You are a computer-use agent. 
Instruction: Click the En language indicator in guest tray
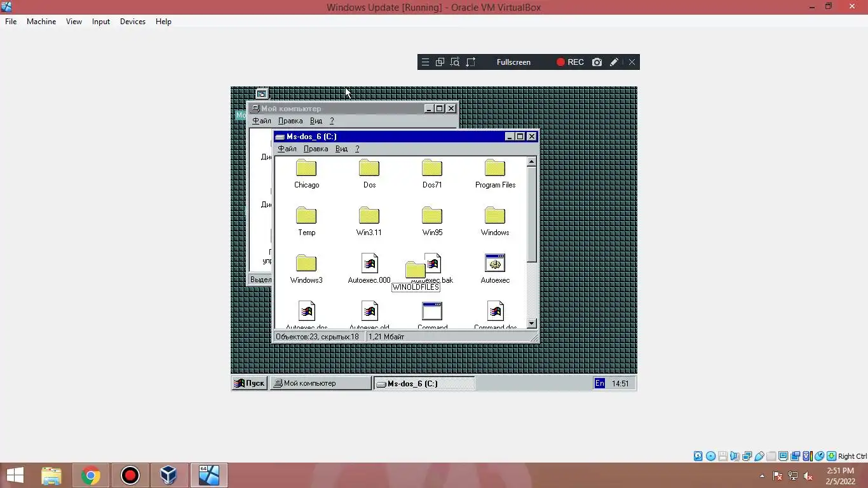(600, 383)
